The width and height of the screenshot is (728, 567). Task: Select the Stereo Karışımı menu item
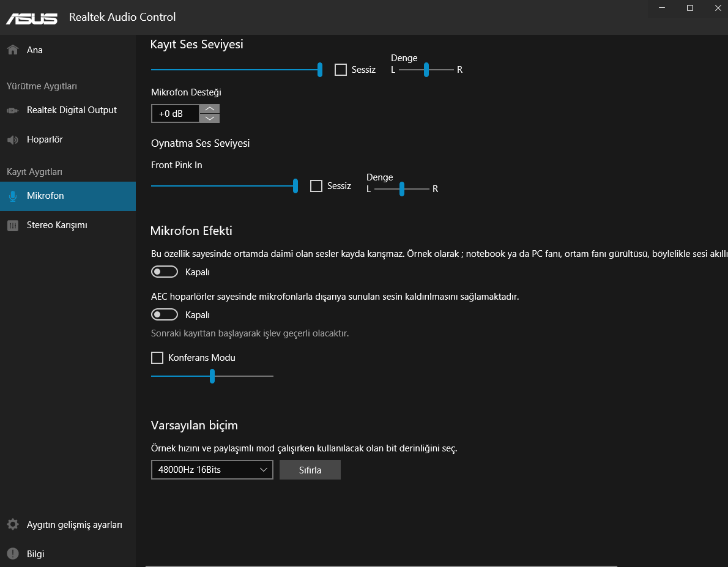57,226
